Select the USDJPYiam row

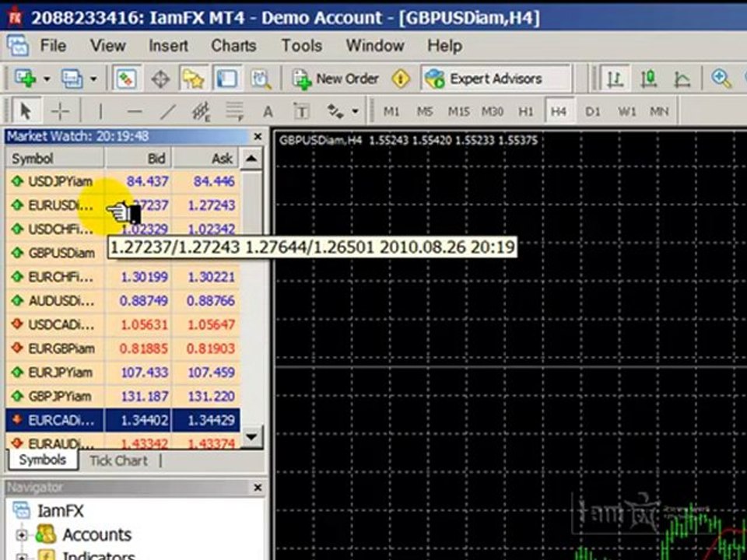123,181
